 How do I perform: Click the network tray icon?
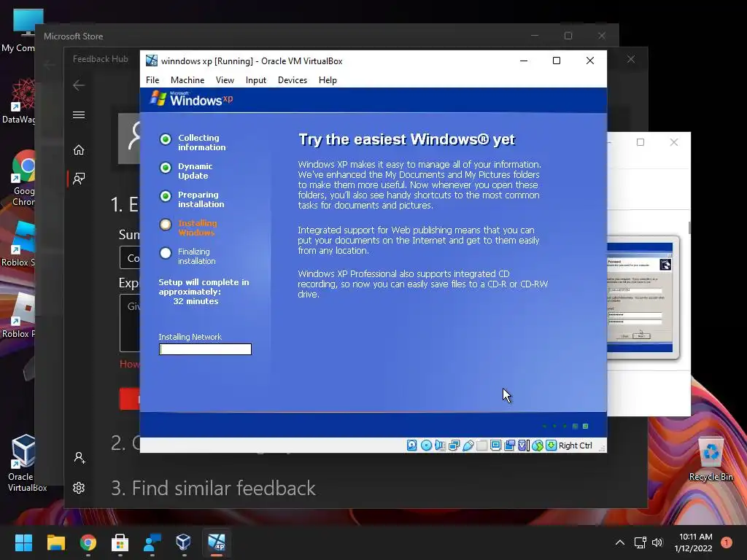click(640, 542)
